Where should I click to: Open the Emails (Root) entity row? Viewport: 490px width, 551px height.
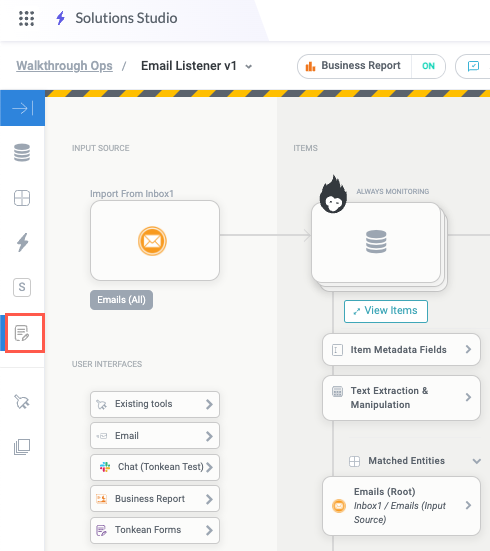tap(401, 506)
